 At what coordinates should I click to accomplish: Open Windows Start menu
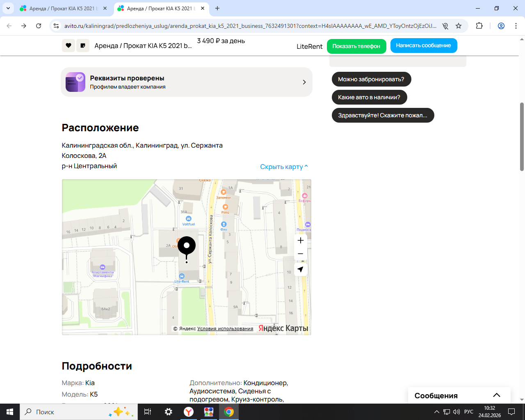click(x=10, y=412)
